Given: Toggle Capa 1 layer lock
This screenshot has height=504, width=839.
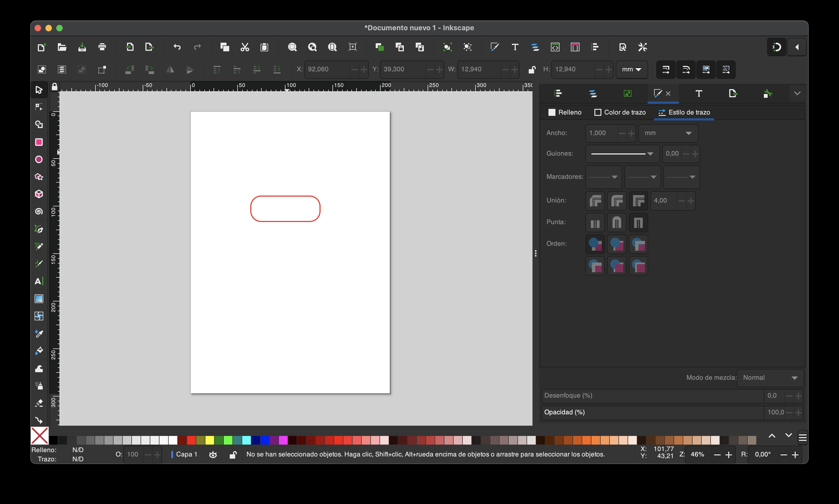Looking at the screenshot, I should tap(233, 454).
